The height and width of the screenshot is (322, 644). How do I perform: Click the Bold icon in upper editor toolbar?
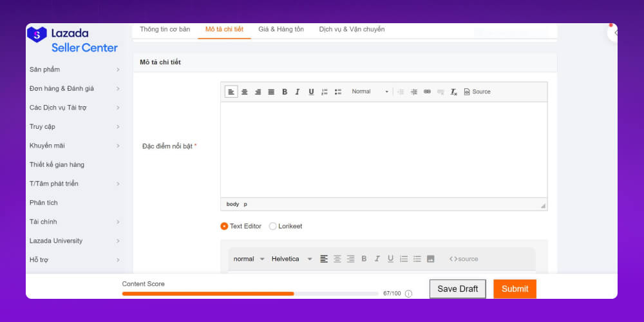[285, 92]
